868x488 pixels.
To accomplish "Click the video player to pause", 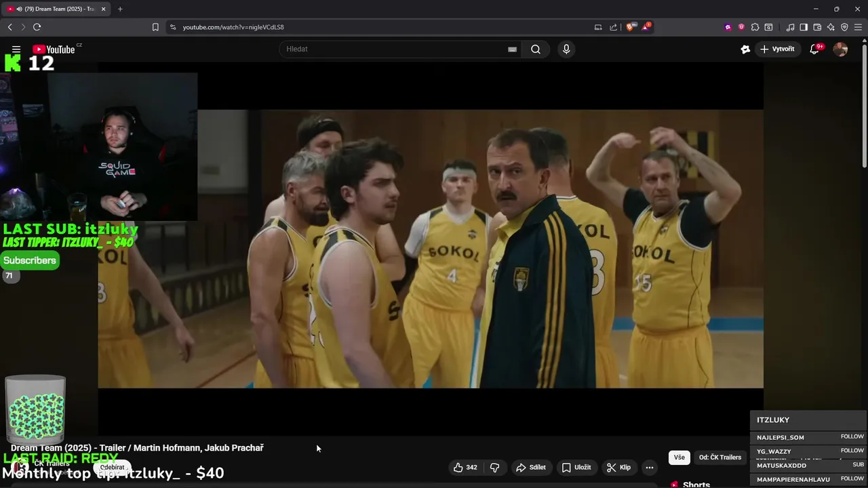I will (431, 249).
